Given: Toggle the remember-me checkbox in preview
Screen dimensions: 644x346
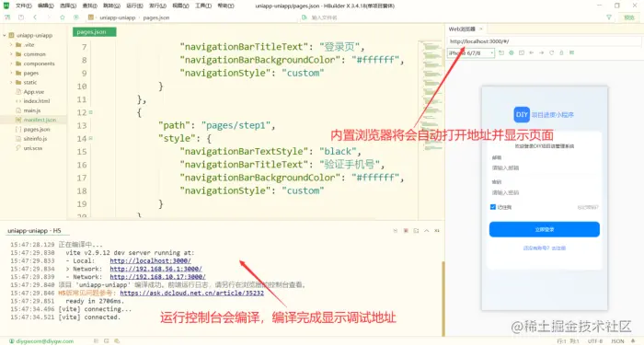Looking at the screenshot, I should pyautogui.click(x=493, y=207).
